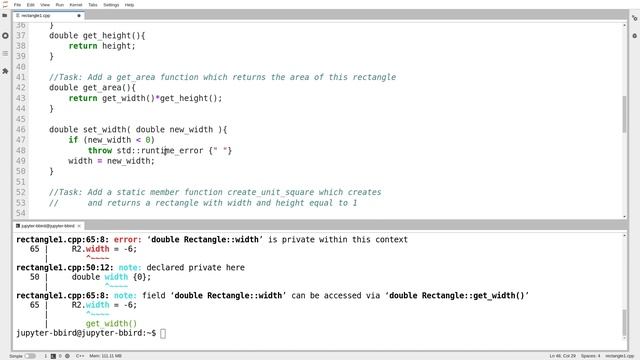Click the kernel status icon in status bar
This screenshot has height=360, width=640.
click(x=67, y=356)
